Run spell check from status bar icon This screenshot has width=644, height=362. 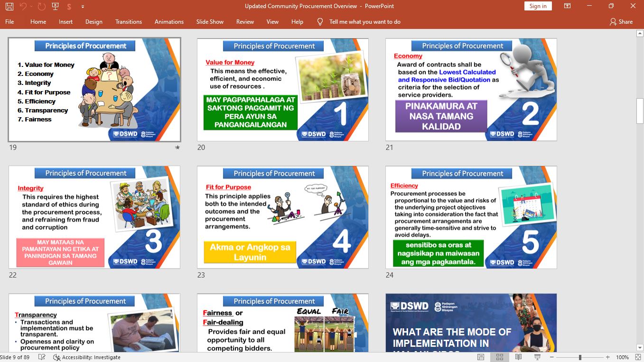42,357
